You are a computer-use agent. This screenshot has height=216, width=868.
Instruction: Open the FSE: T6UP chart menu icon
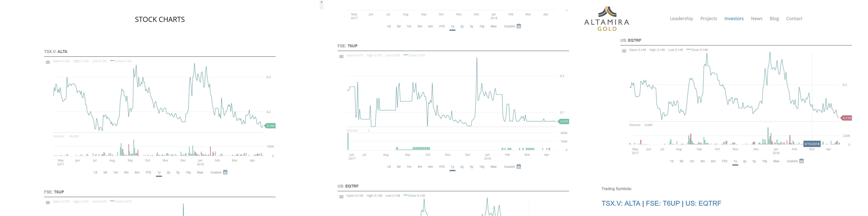pos(341,56)
